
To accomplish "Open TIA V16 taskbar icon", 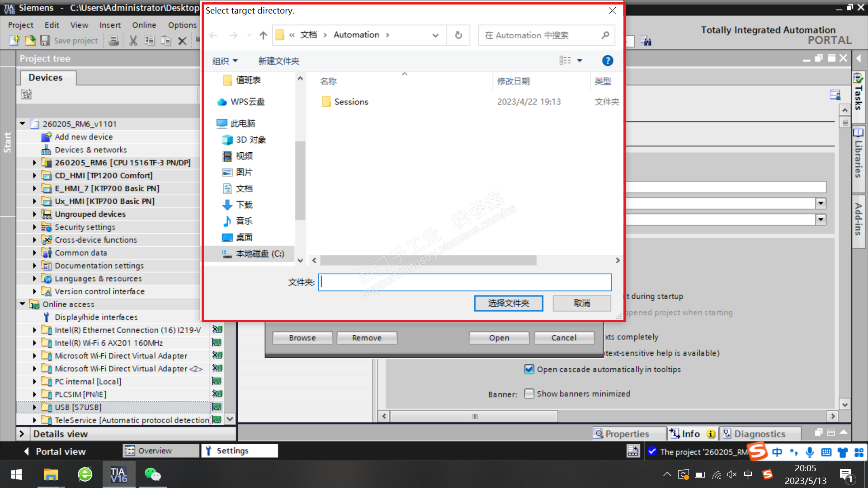I will point(119,474).
